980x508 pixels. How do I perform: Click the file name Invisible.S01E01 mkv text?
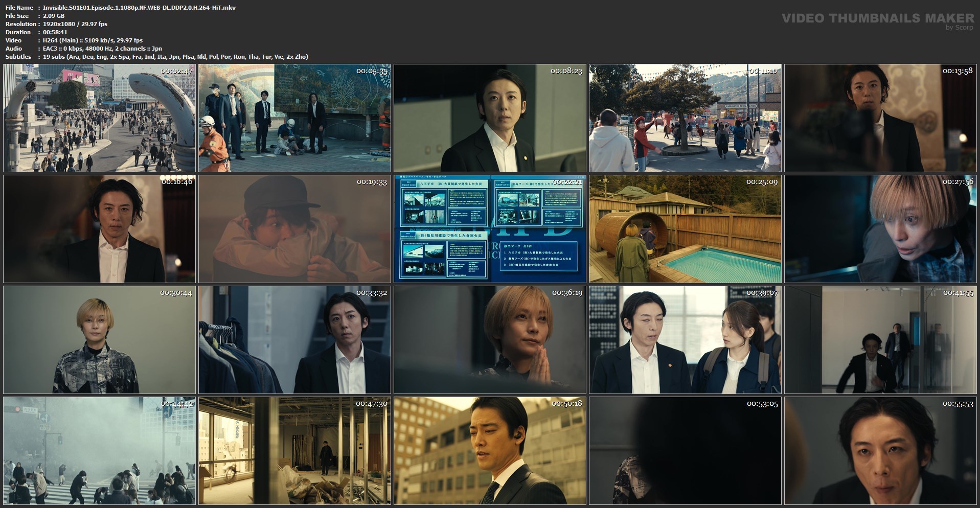[139, 8]
